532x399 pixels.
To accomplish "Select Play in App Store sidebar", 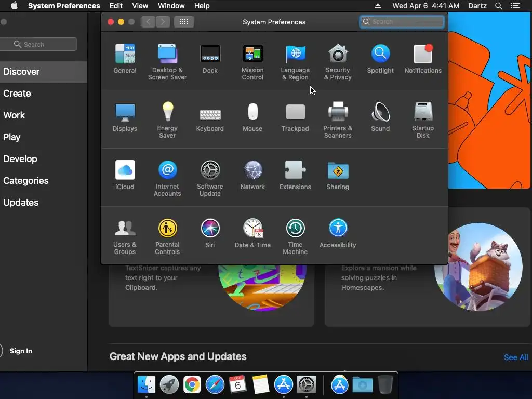I will (44, 137).
